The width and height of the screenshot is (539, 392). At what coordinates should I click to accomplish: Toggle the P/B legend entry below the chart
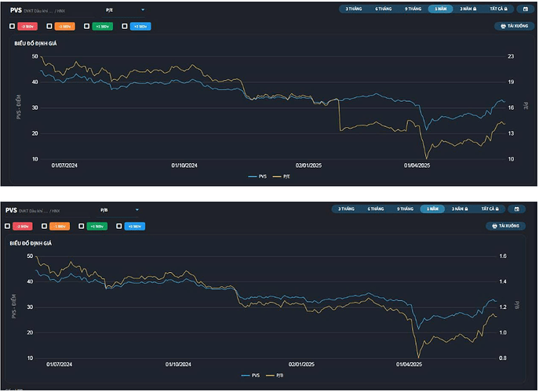point(275,376)
